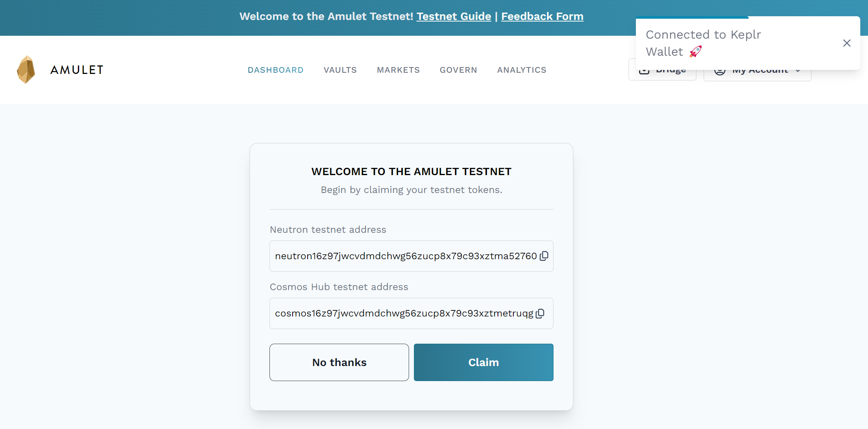
Task: View the Analytics page
Action: click(521, 70)
